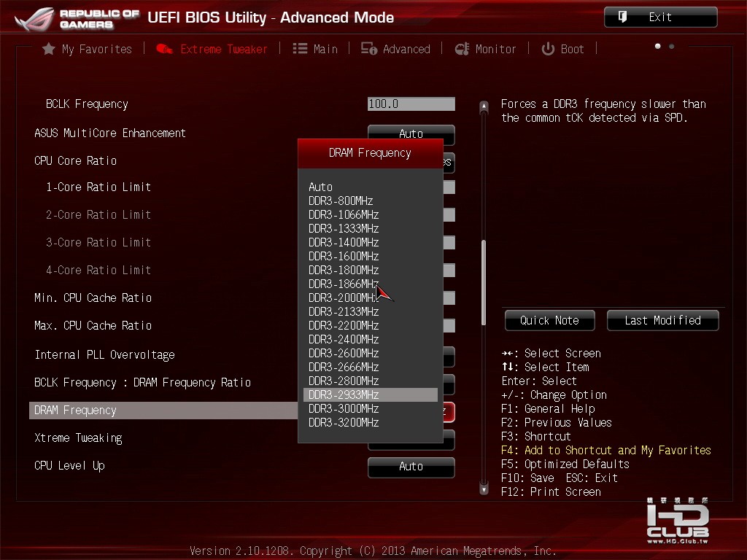Click the scrollbar down arrow

click(x=484, y=489)
